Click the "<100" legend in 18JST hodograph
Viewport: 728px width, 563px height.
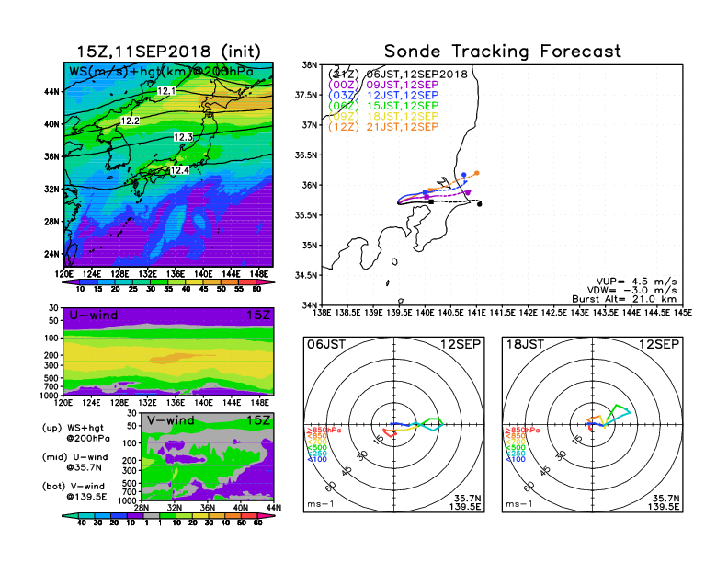(x=516, y=459)
